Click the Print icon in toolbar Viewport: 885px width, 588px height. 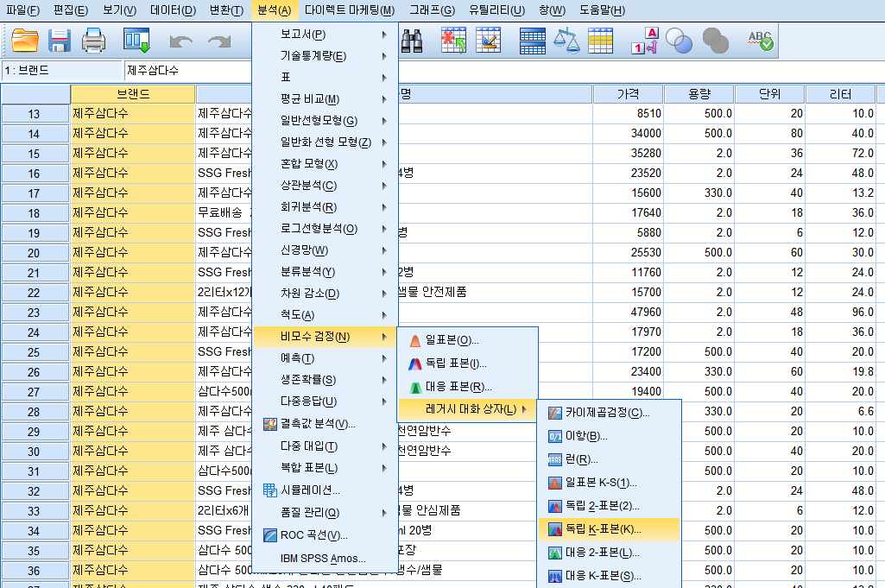coord(93,41)
